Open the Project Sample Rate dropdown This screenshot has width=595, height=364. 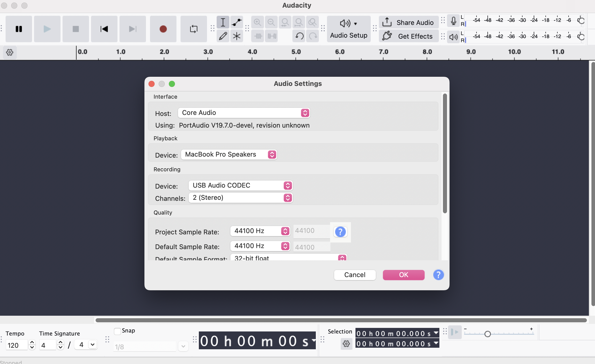(260, 231)
